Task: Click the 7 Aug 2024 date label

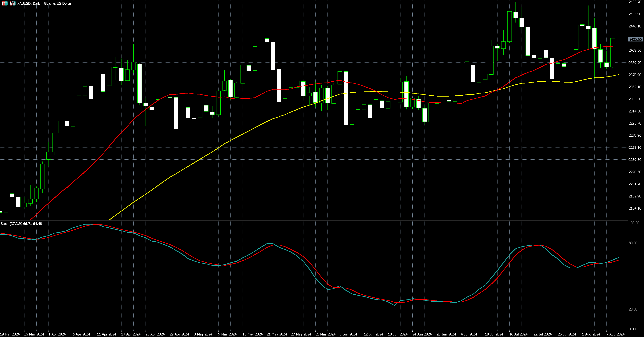Action: (x=615, y=334)
